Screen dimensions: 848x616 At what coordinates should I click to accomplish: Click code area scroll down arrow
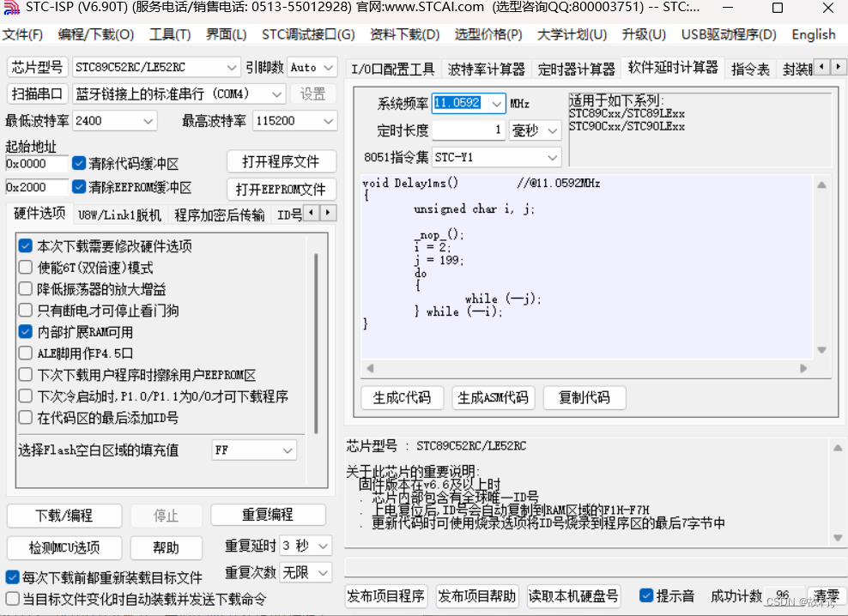[821, 350]
